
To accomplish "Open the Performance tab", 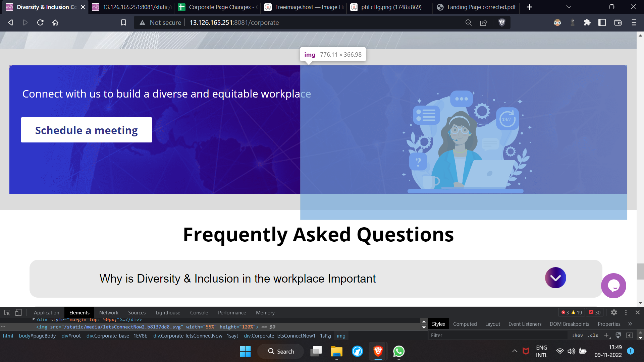I will coord(232,312).
